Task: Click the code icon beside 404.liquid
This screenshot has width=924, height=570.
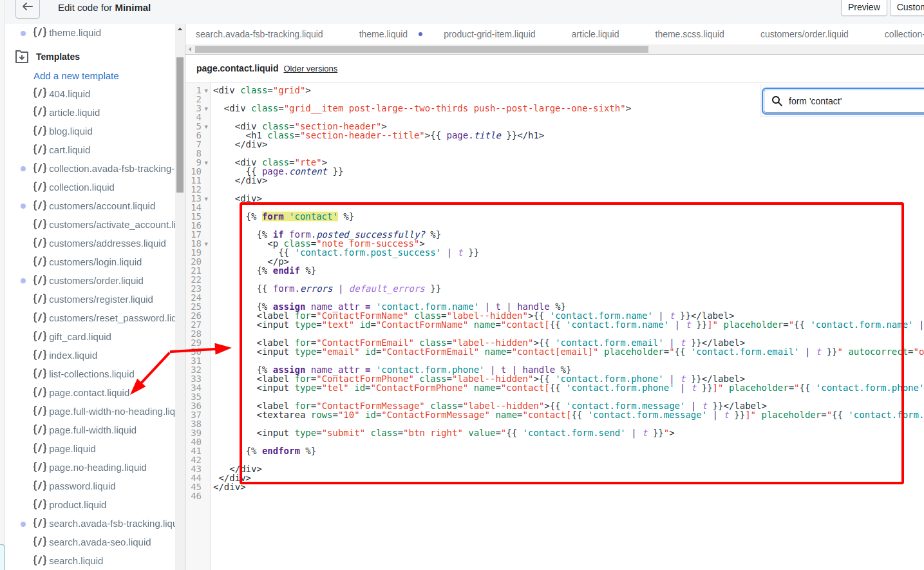Action: pos(40,93)
